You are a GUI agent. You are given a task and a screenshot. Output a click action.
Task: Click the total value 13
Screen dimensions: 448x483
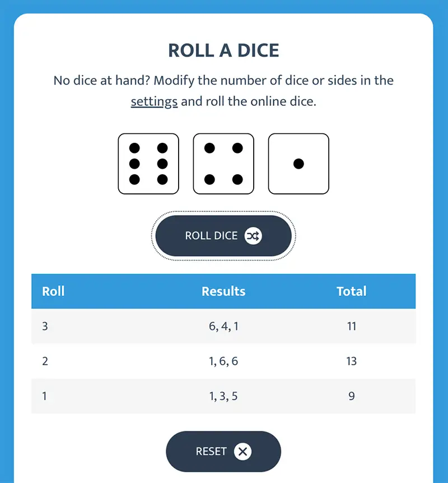click(352, 361)
